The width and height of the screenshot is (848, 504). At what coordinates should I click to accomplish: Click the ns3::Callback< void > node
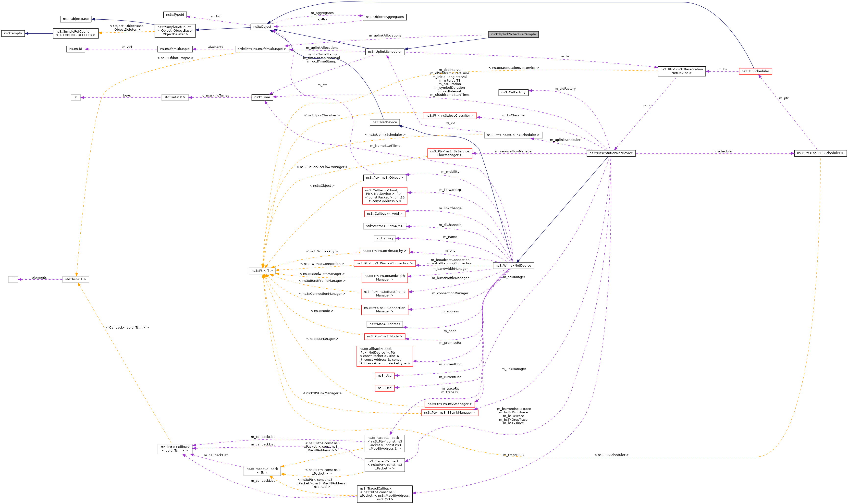coord(384,214)
